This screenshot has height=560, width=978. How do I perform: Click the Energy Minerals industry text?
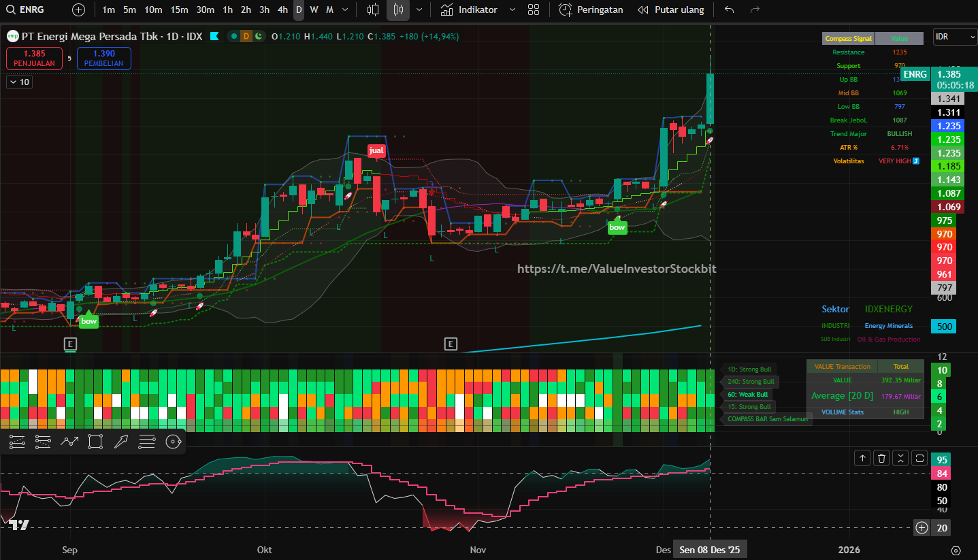pos(889,326)
